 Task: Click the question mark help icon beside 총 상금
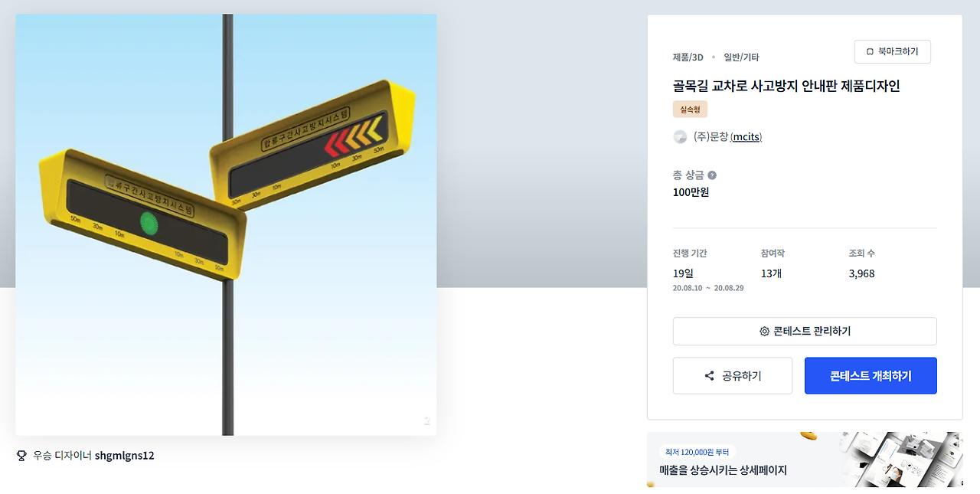[712, 175]
